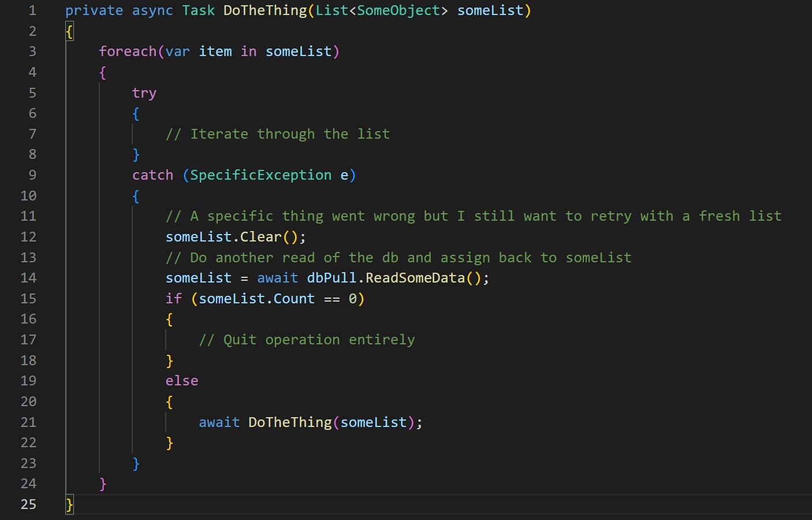Click the 'SpecificException' type name
The image size is (812, 520).
(x=261, y=175)
